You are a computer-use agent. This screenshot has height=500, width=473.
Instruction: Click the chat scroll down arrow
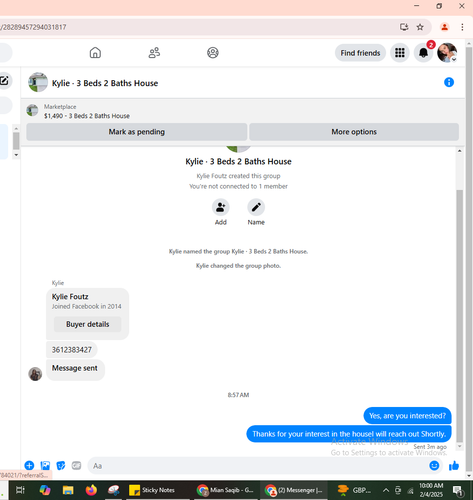tap(460, 446)
